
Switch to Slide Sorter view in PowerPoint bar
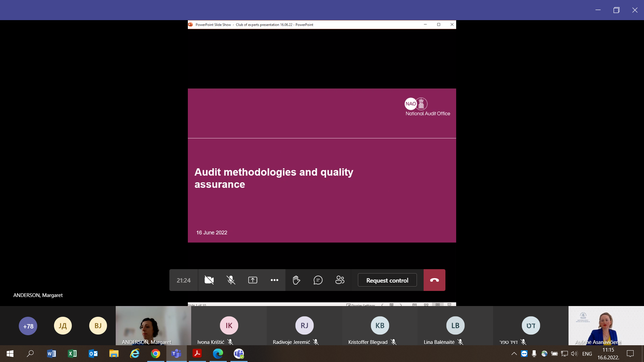point(426,305)
